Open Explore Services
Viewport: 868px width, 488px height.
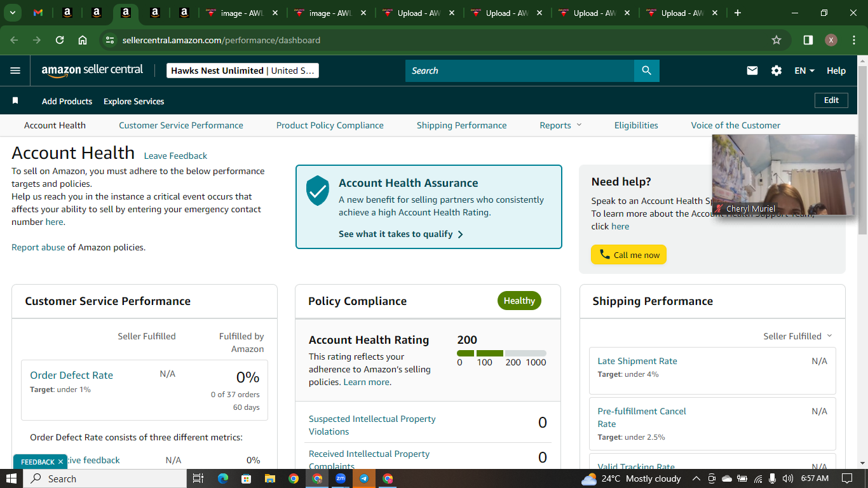click(x=134, y=101)
